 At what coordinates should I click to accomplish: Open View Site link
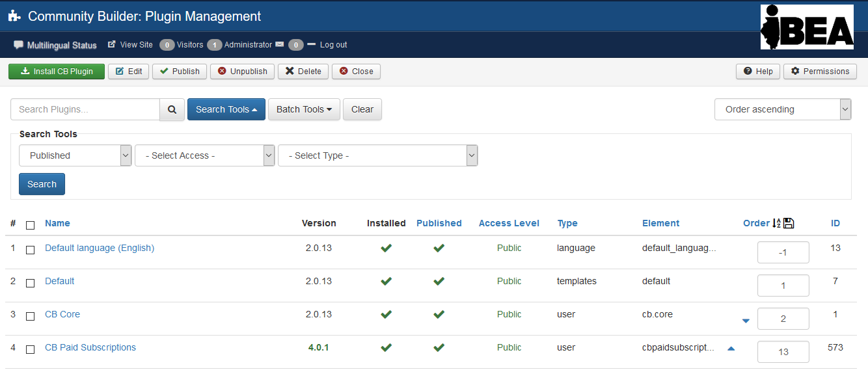137,45
